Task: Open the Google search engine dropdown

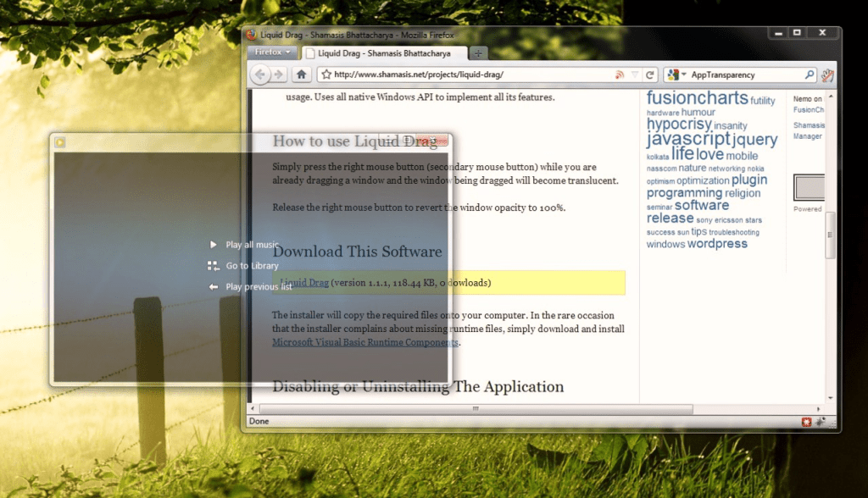Action: click(676, 75)
